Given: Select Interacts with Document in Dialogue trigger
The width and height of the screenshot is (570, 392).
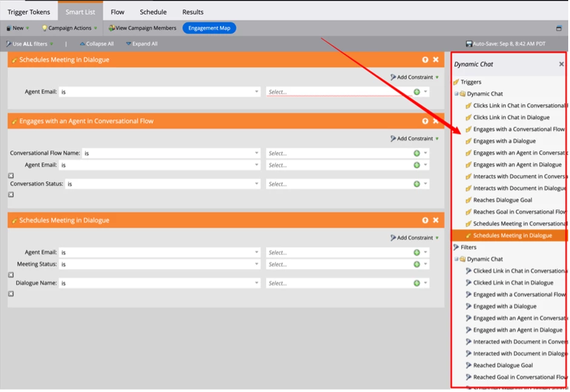Looking at the screenshot, I should [x=515, y=188].
